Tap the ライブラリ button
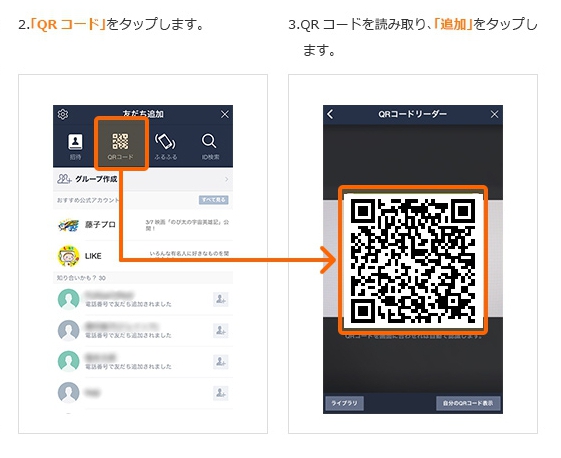The height and width of the screenshot is (458, 561). pos(344,403)
